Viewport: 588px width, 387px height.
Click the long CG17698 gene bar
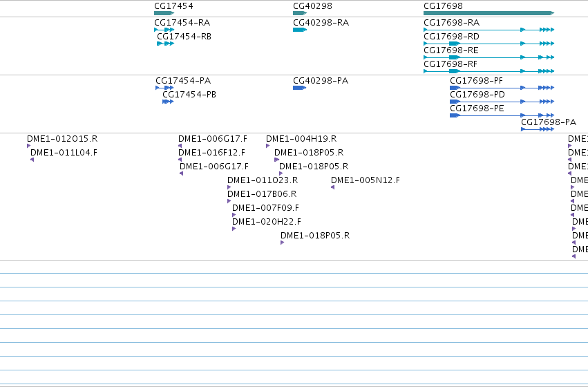[x=489, y=13]
